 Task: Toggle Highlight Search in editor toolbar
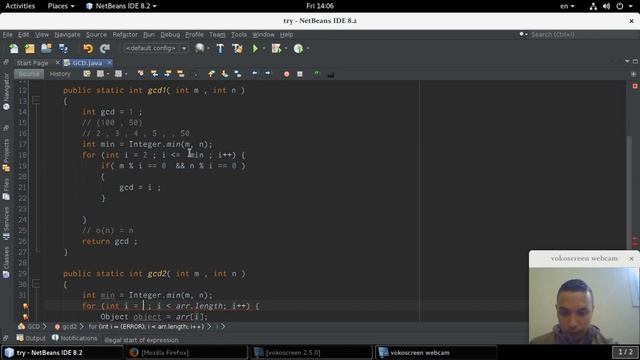point(180,74)
